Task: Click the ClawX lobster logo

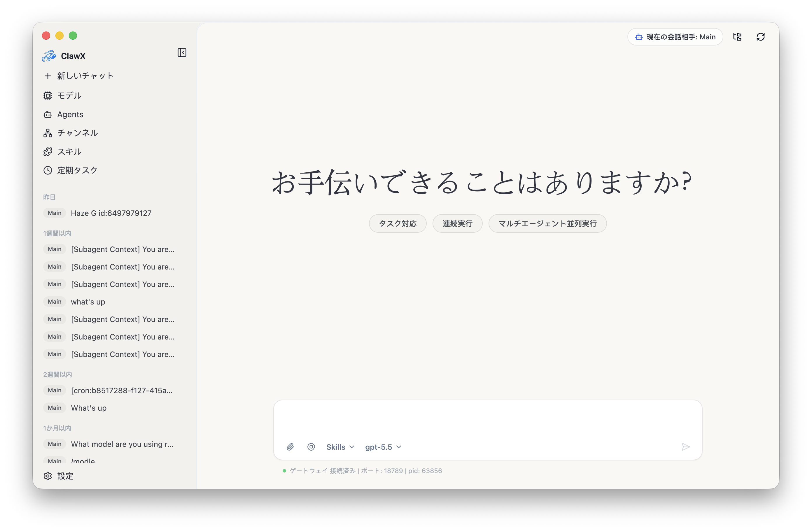Action: tap(49, 56)
